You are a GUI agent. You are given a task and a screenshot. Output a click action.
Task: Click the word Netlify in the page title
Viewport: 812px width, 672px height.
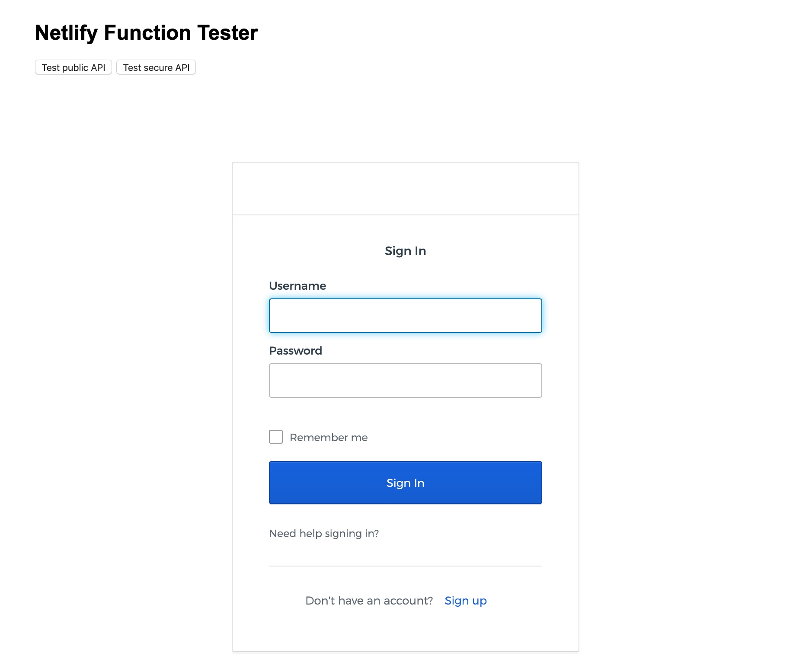(66, 33)
